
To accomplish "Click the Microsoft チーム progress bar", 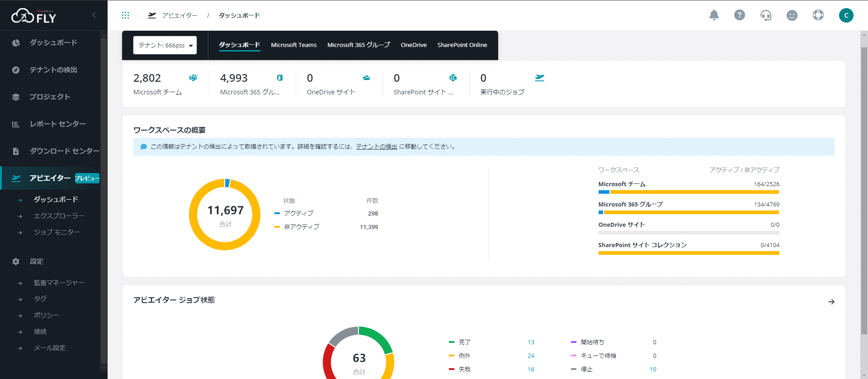I will 689,192.
